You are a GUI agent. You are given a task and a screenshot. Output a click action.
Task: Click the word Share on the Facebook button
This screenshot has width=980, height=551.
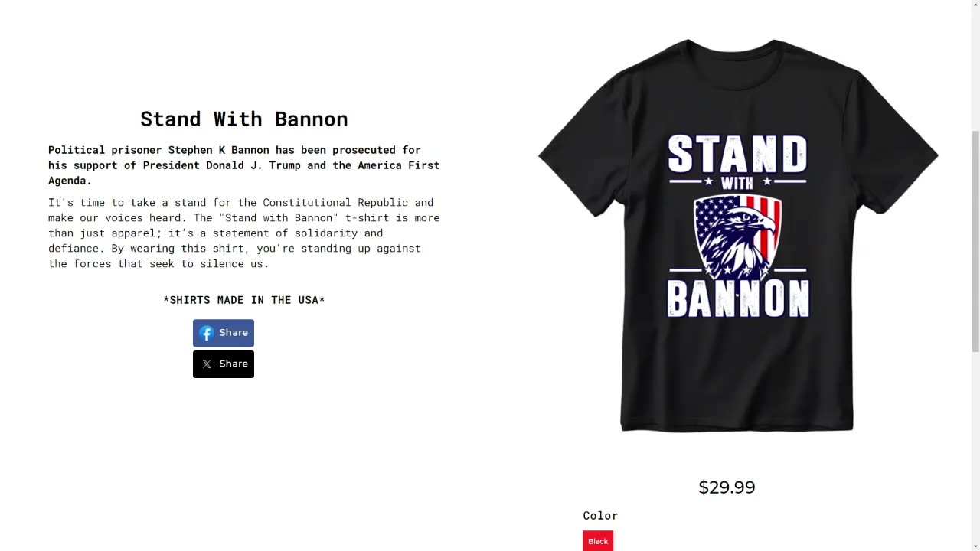(233, 332)
